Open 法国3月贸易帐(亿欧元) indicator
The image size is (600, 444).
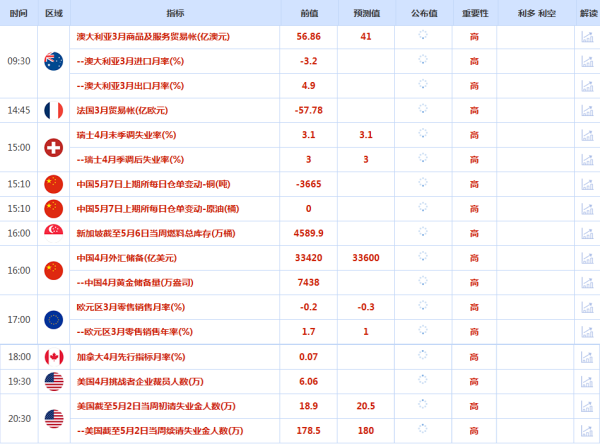122,111
